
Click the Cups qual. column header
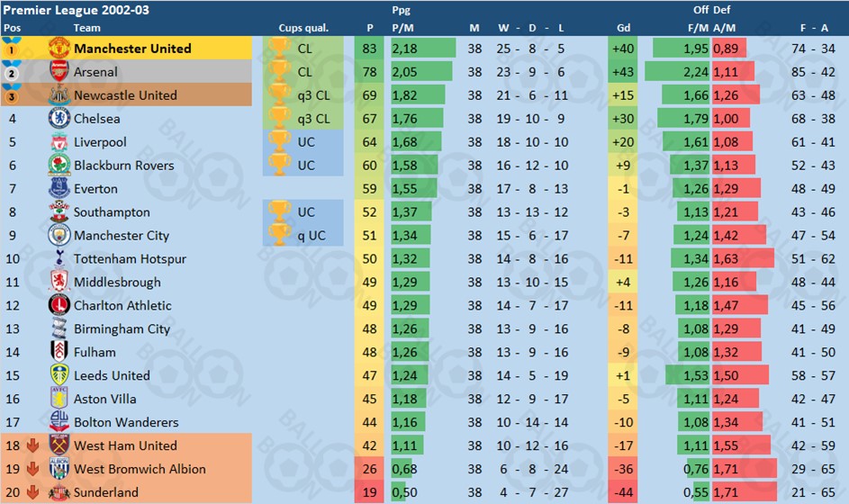tap(303, 28)
